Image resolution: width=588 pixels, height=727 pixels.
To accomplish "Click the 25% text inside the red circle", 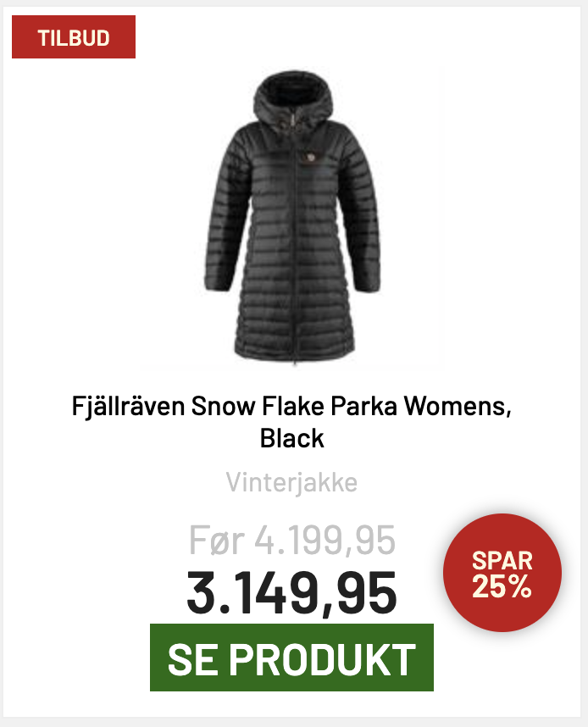I will 502,586.
